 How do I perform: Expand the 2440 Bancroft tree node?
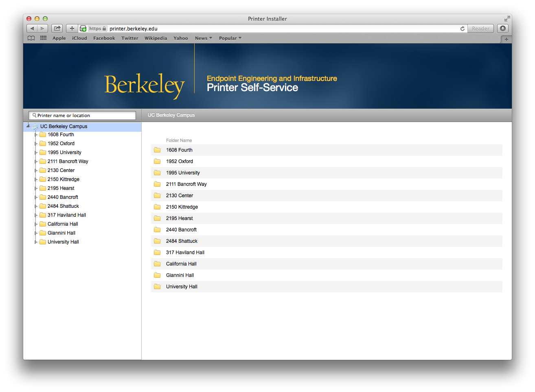pyautogui.click(x=36, y=197)
